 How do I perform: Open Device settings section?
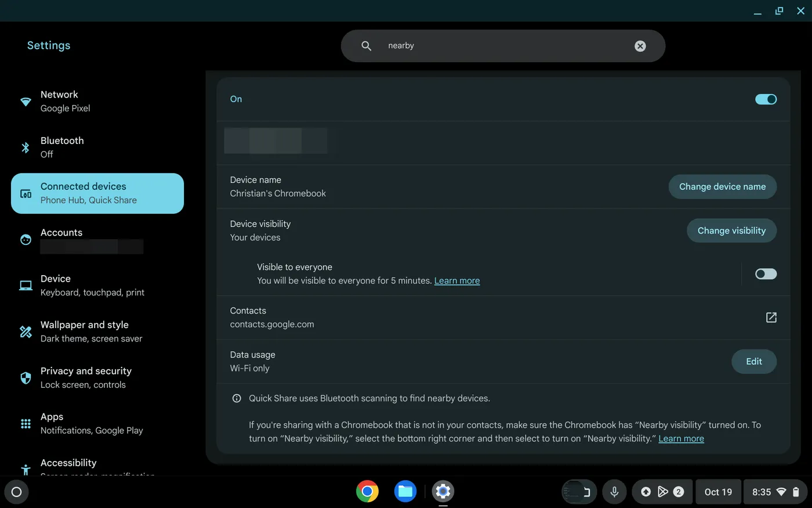pyautogui.click(x=97, y=286)
